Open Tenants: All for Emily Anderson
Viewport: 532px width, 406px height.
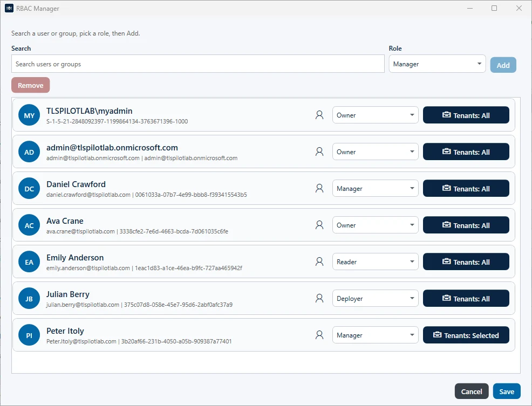pyautogui.click(x=466, y=262)
